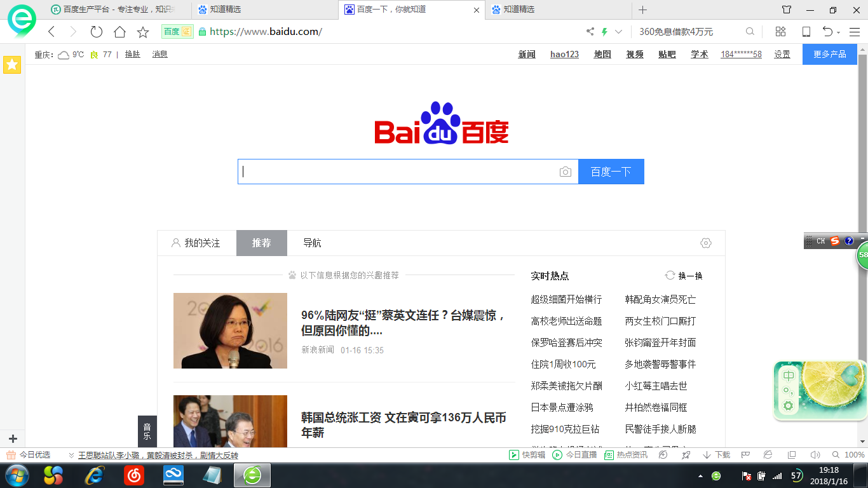Click the feed settings gear icon
Image resolution: width=868 pixels, height=488 pixels.
click(706, 243)
